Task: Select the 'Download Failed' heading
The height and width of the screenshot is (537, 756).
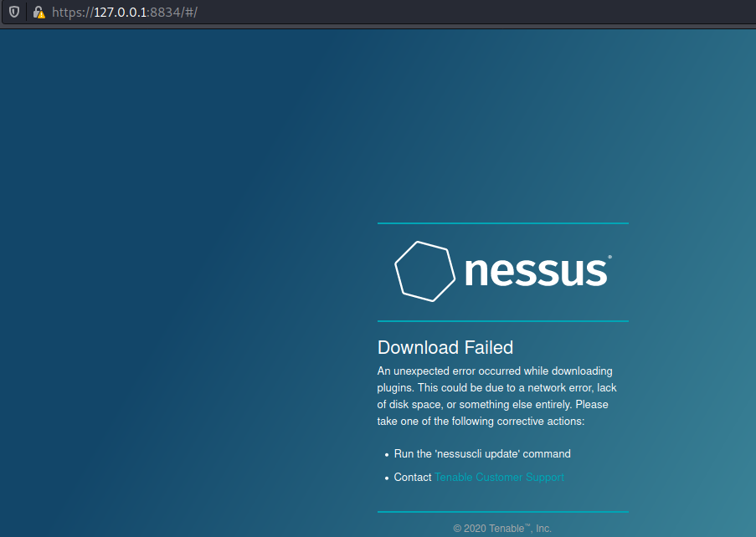Action: click(x=445, y=348)
